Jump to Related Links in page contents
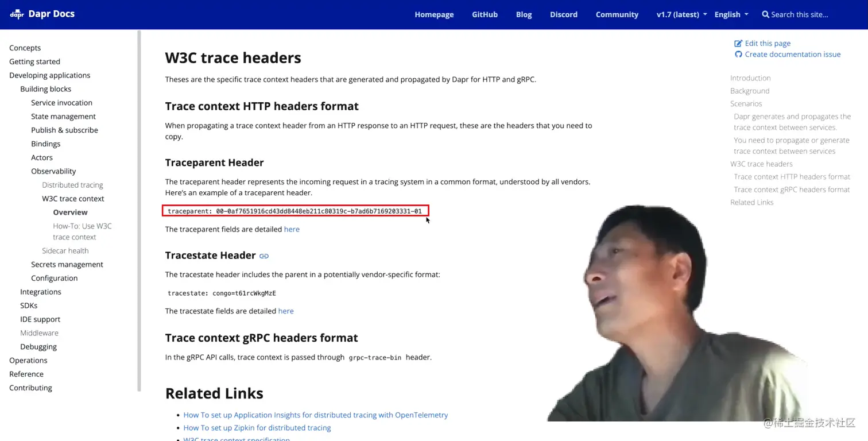The width and height of the screenshot is (868, 441). (x=751, y=203)
